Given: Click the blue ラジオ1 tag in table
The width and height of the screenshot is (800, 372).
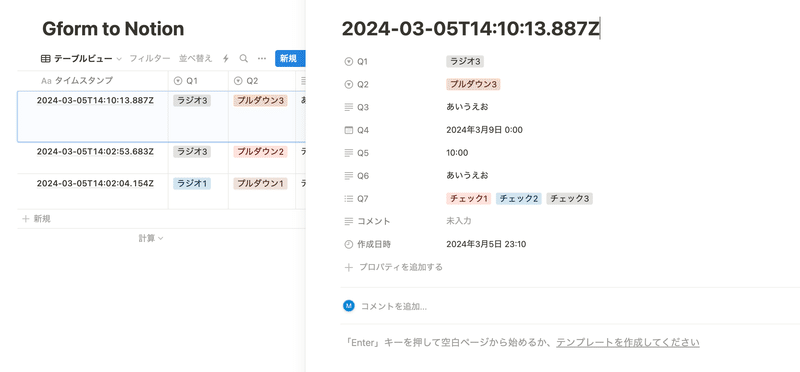Looking at the screenshot, I should coord(192,183).
